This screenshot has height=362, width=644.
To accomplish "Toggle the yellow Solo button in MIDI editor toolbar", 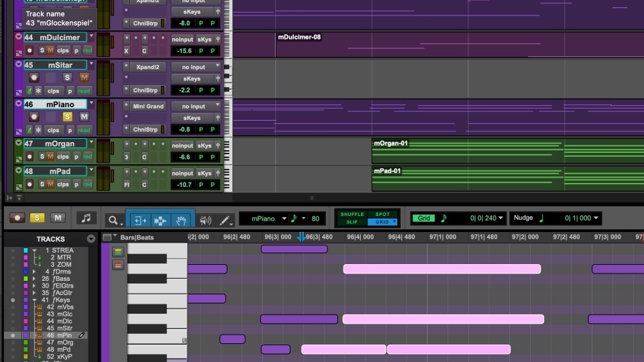I will point(37,218).
